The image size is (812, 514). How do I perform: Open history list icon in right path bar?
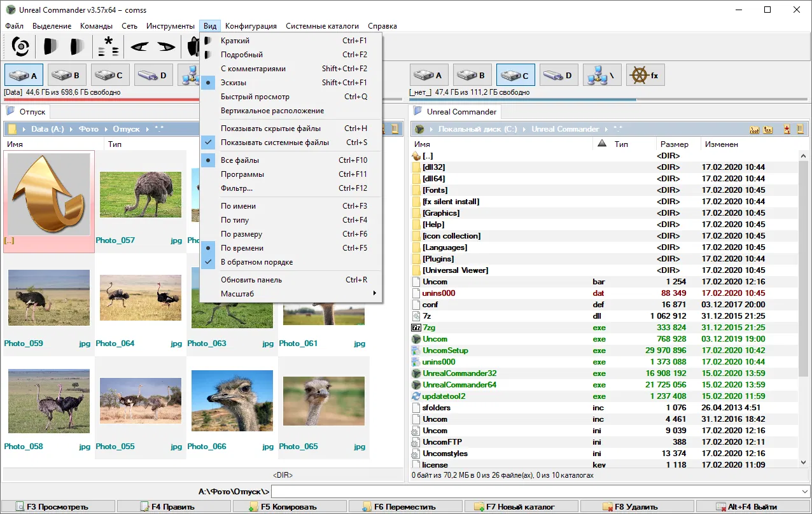pos(799,129)
